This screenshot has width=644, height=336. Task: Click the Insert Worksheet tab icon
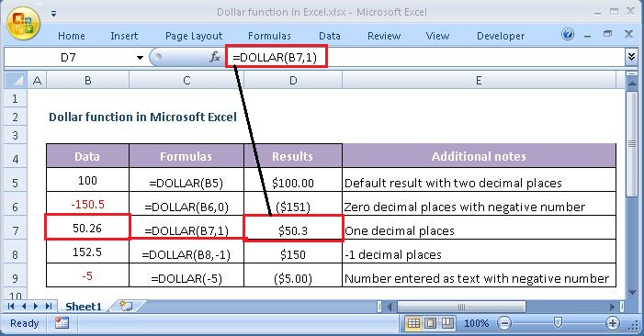[126, 306]
